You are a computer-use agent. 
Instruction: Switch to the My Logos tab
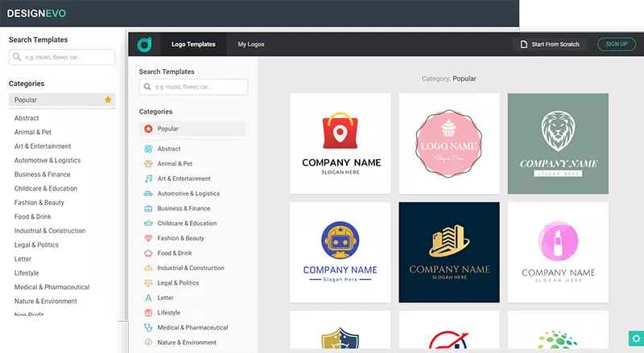250,44
